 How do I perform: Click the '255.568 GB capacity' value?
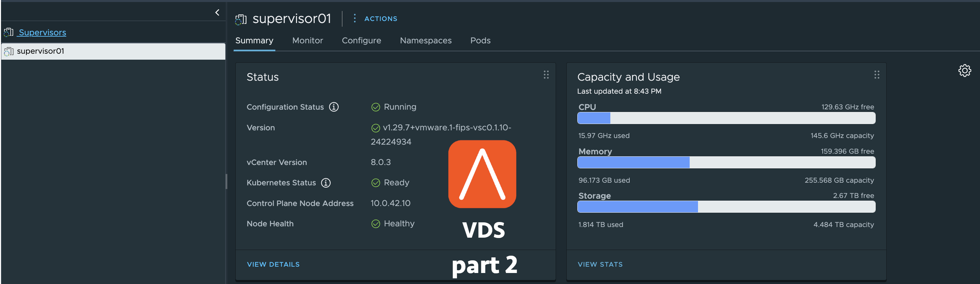click(x=839, y=180)
